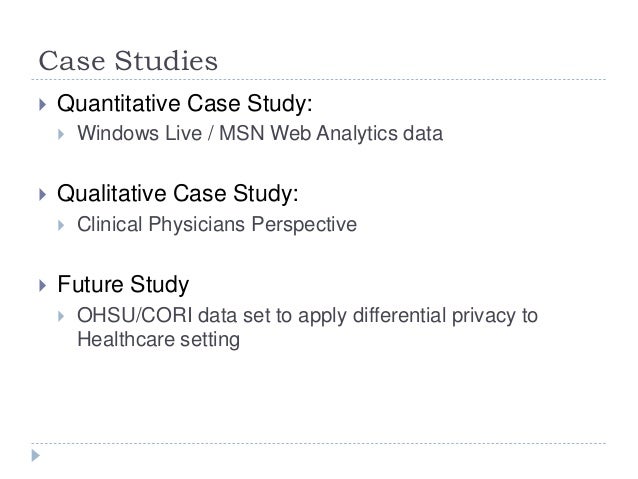638x479 pixels.
Task: Click the Clinical Physicians Perspective line
Action: (x=216, y=226)
